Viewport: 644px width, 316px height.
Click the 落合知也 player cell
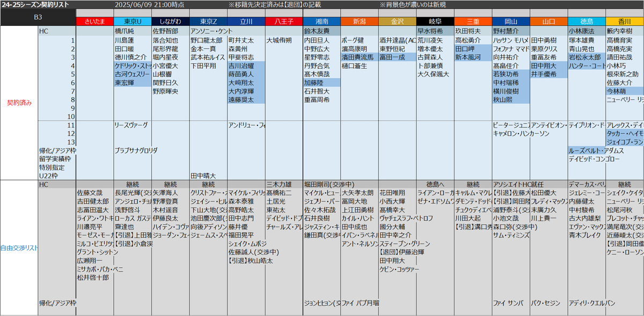pos(171,40)
